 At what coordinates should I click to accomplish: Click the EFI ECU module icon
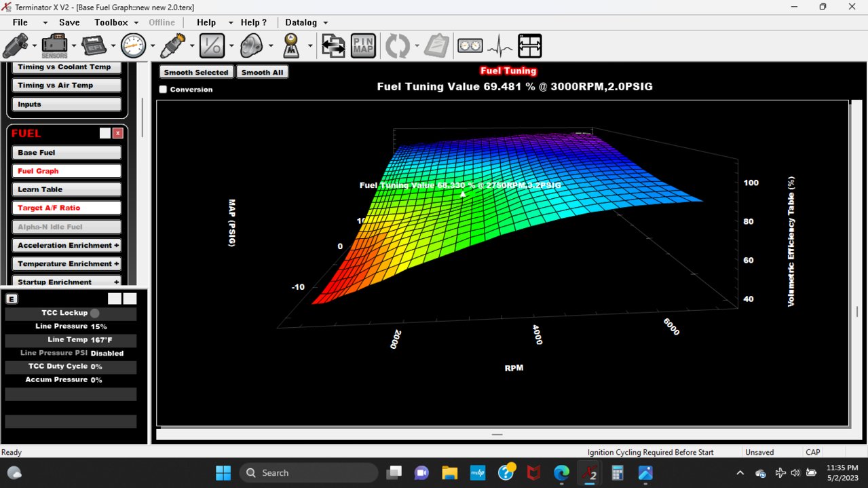(x=94, y=46)
